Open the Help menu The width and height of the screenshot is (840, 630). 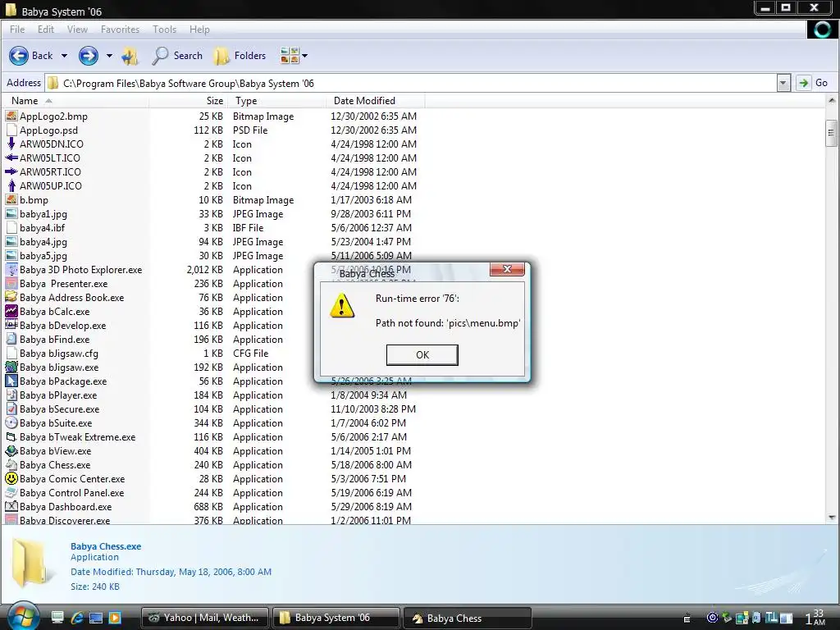(x=199, y=30)
